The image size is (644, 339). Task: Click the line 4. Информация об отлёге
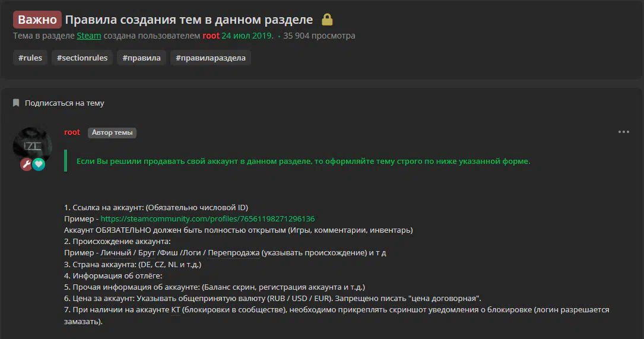point(113,275)
